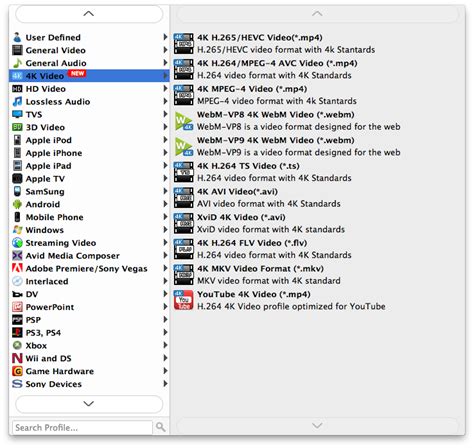Expand the Xbox submenu arrow
Screen dimensions: 474x448
165,345
